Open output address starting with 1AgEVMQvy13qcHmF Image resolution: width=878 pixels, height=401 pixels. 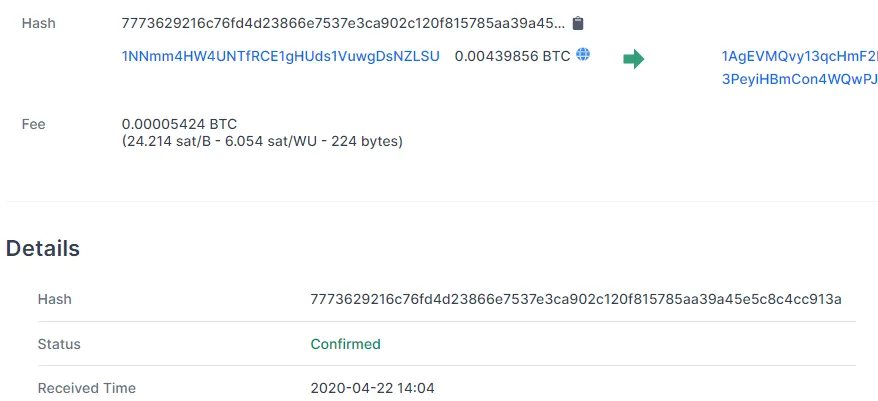[x=798, y=57]
